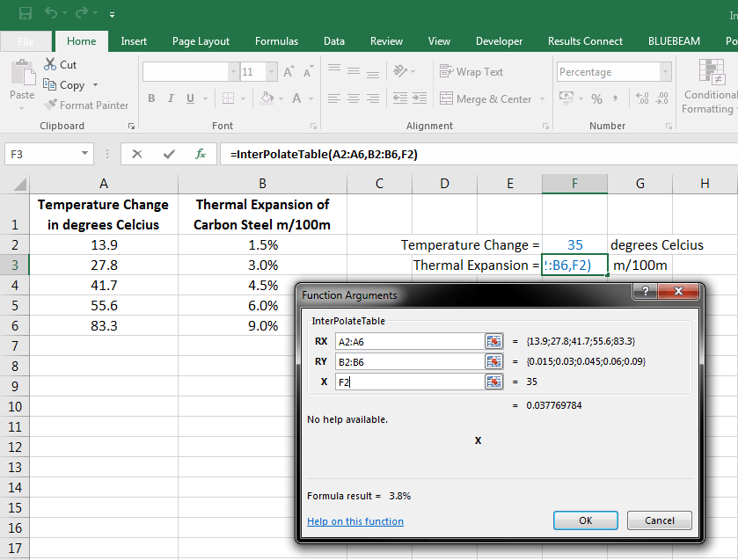The image size is (738, 560).
Task: Cancel the formula using the X icon
Action: click(138, 153)
